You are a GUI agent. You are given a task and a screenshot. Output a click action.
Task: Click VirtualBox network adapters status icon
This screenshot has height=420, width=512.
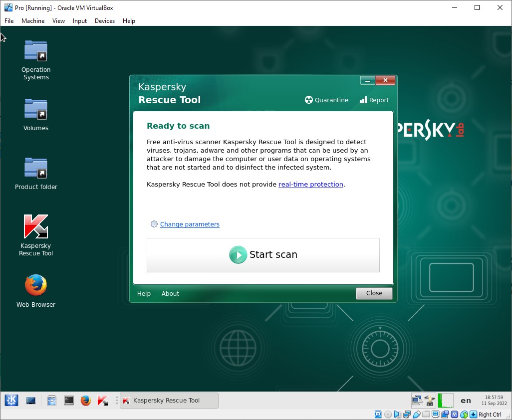click(x=407, y=415)
